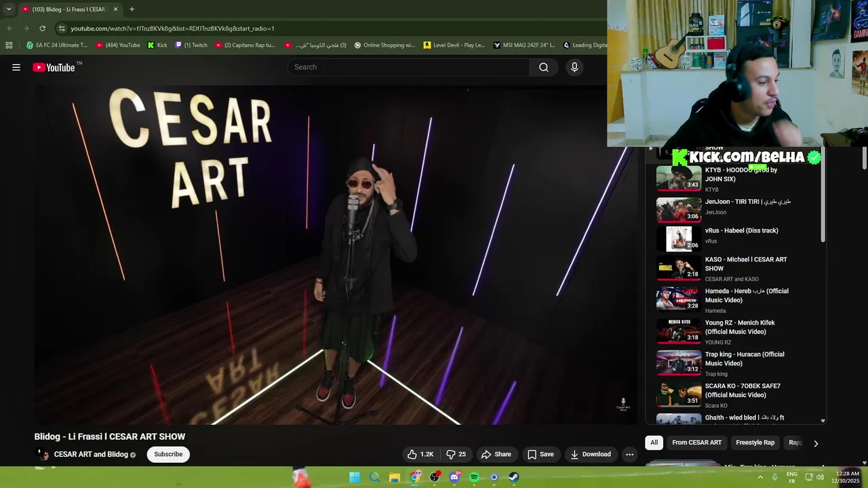
Task: Open the browser apps grid shortcut
Action: click(9, 45)
